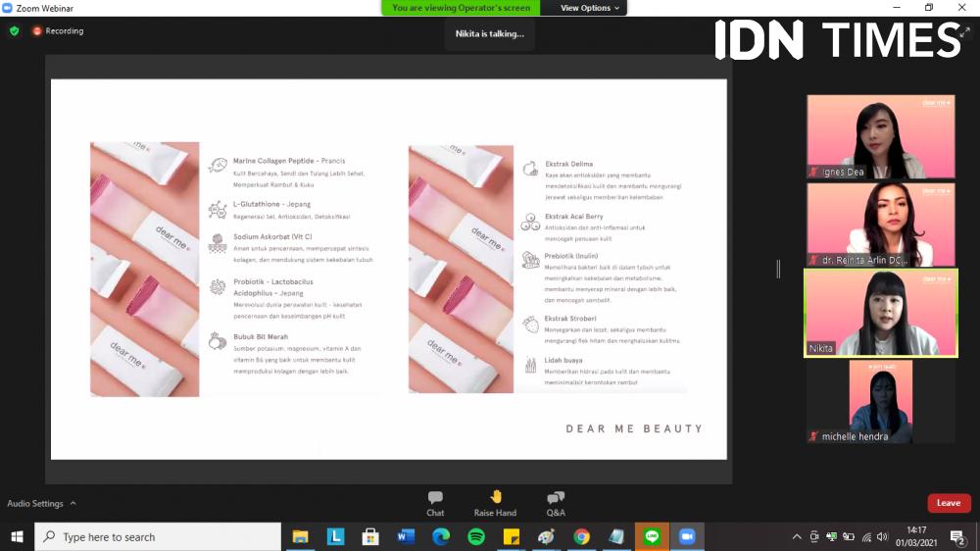Click "Lidah buaya" heading on slide
Viewport: 980px width, 551px height.
pos(563,360)
